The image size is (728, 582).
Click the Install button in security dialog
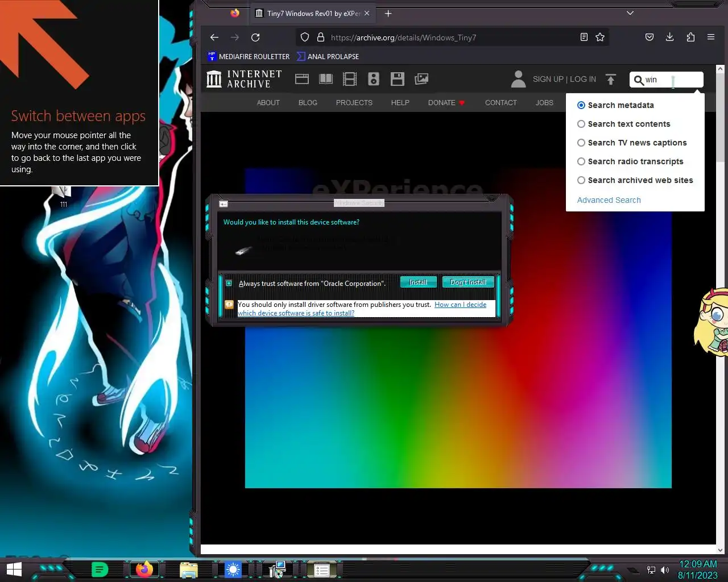pyautogui.click(x=418, y=282)
